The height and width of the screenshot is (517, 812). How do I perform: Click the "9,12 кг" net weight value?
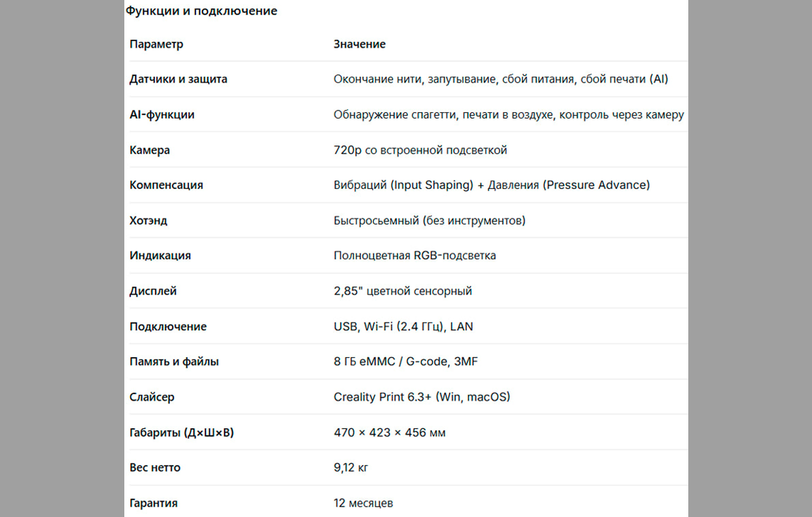pyautogui.click(x=351, y=468)
